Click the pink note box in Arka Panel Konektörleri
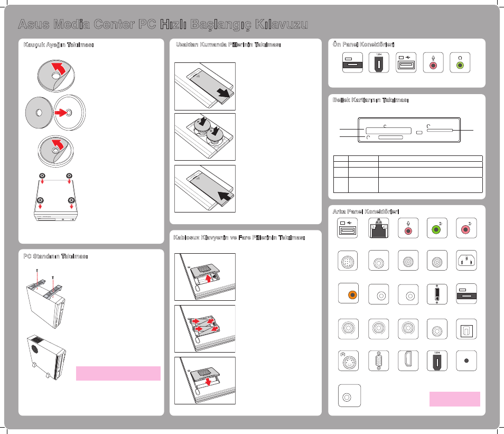This screenshot has width=504, height=434. [x=455, y=399]
